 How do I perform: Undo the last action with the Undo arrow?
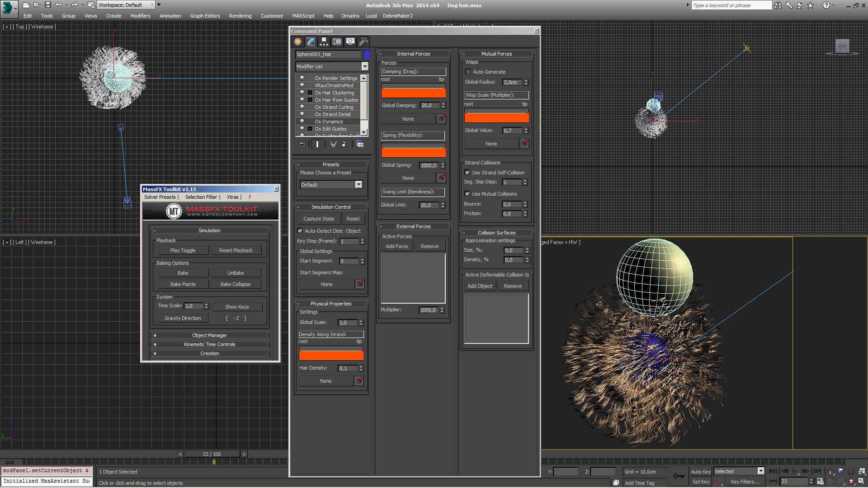[x=59, y=5]
